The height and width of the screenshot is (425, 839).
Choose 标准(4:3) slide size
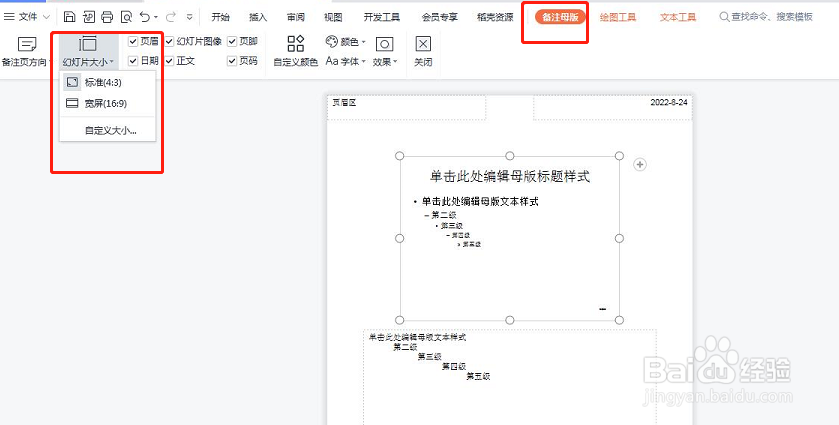click(107, 82)
